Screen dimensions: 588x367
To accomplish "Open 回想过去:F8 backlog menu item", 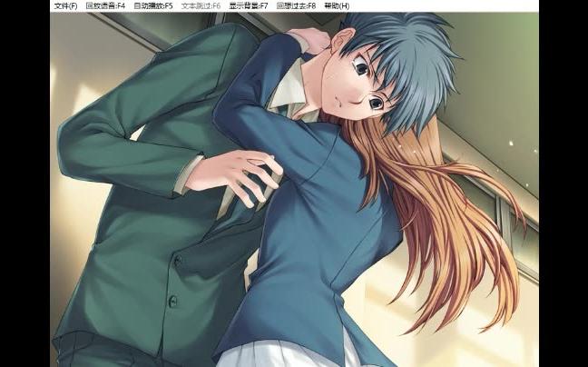I will [x=296, y=5].
